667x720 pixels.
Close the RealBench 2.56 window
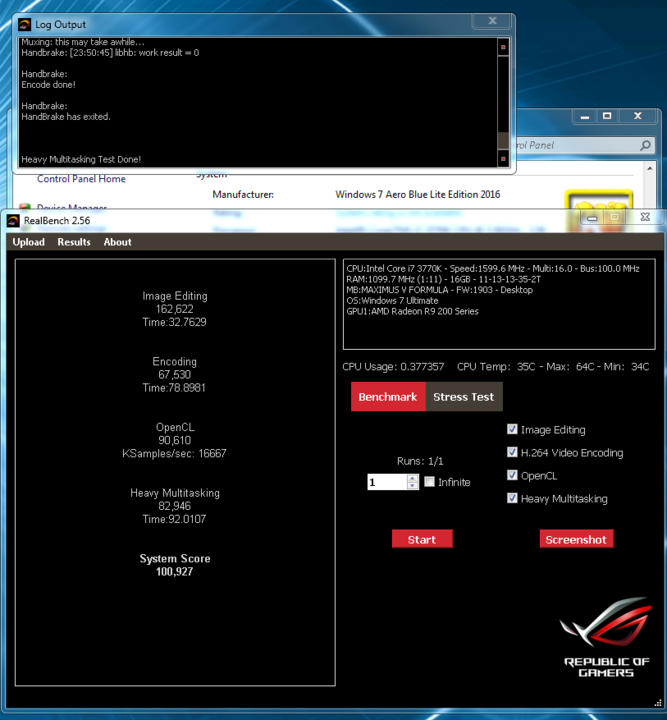[x=645, y=217]
